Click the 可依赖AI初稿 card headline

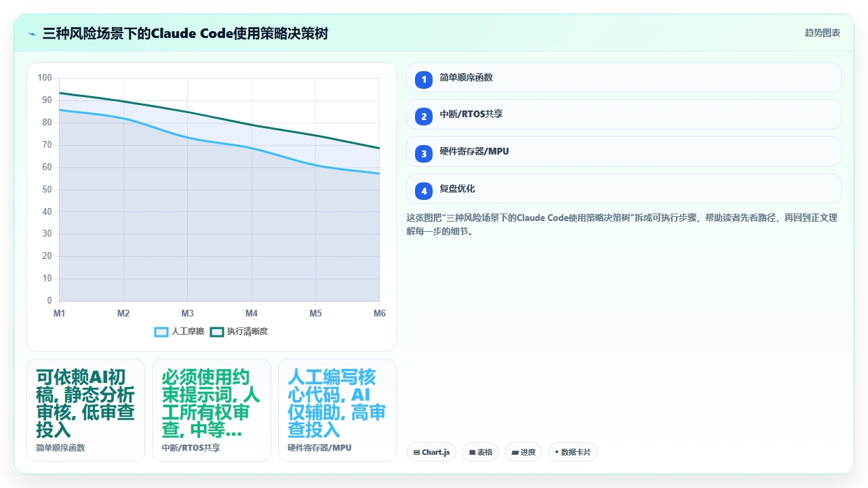[85, 404]
